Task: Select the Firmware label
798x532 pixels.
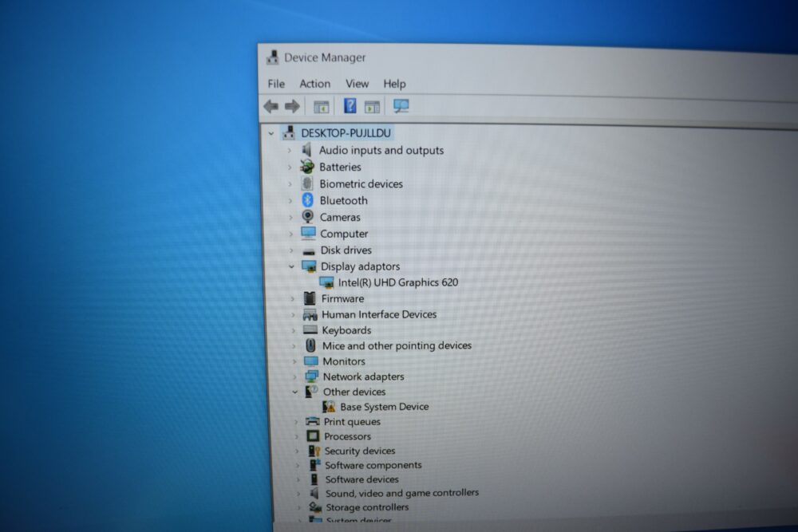Action: click(342, 299)
